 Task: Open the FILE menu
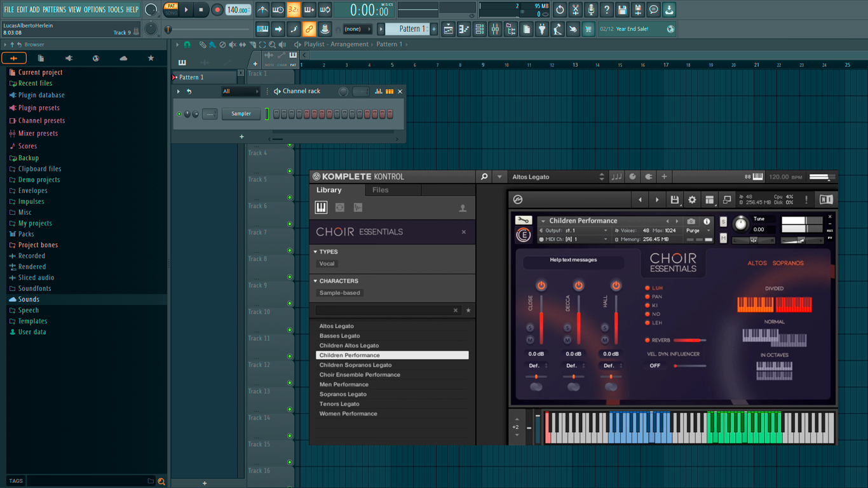coord(9,10)
